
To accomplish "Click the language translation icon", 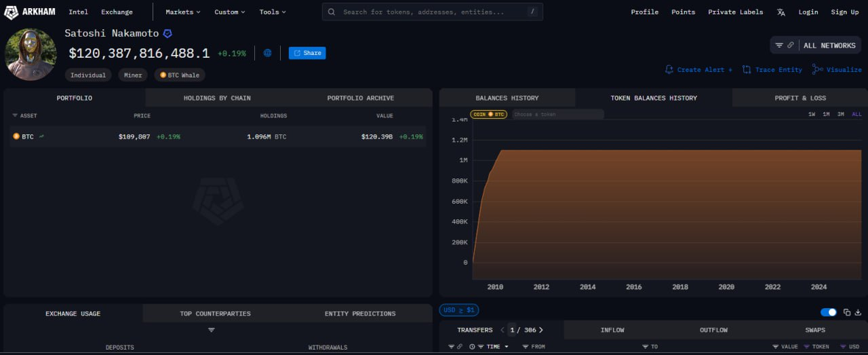I will tap(781, 12).
